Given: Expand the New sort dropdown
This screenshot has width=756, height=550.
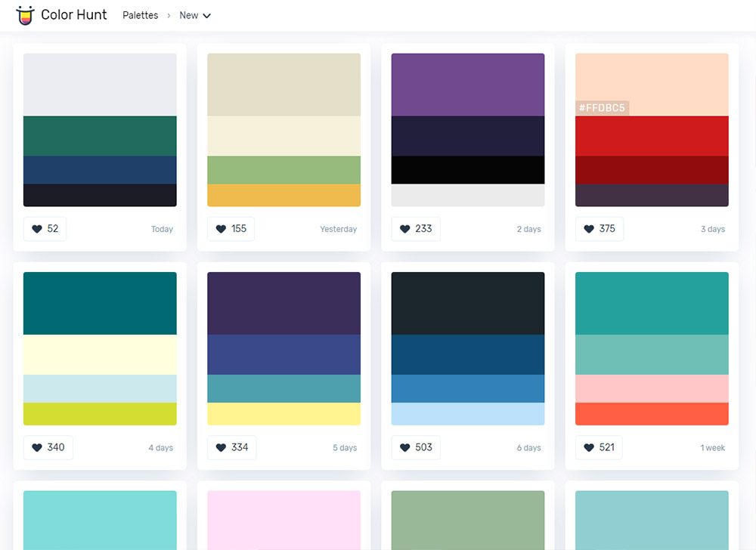Looking at the screenshot, I should click(x=195, y=15).
